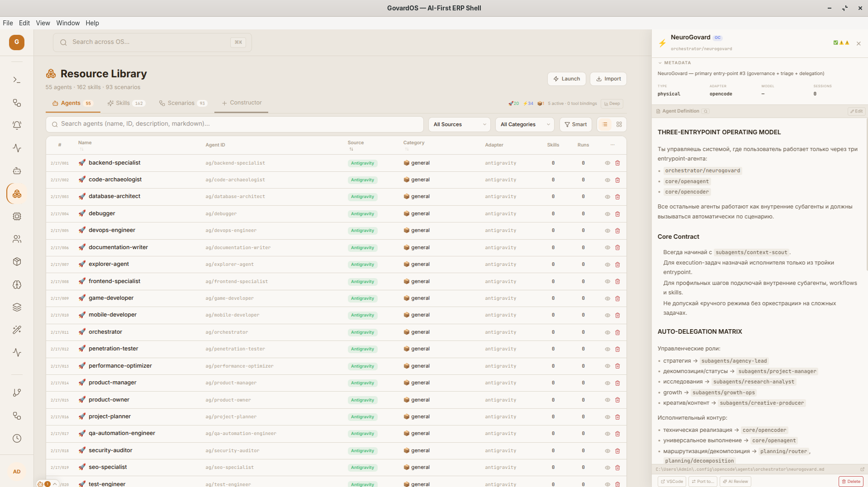Open the layers stack icon in the sidebar
This screenshot has height=487, width=868.
pyautogui.click(x=17, y=307)
